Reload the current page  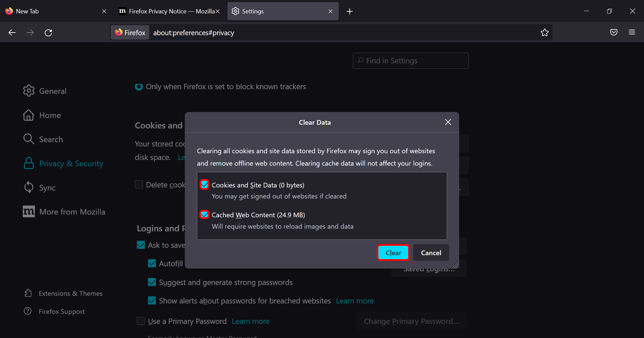48,33
